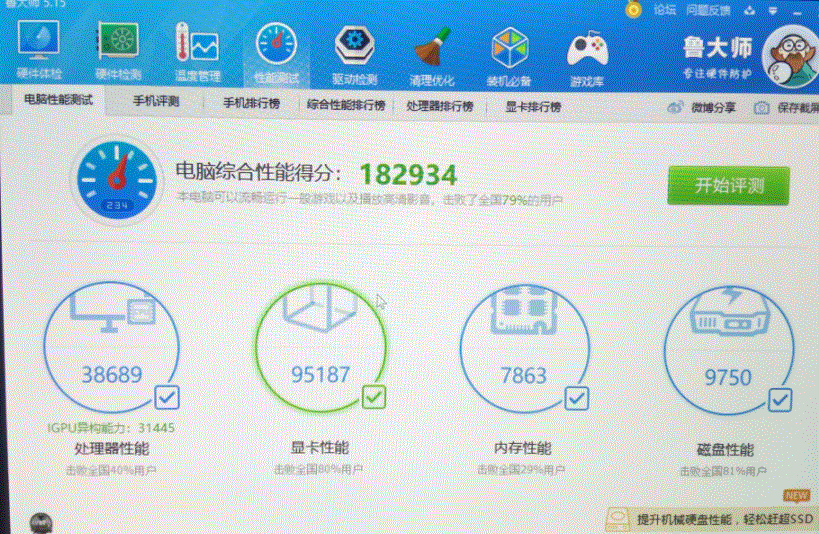
Task: Click the hard disk icon in SSD banner
Action: pyautogui.click(x=618, y=520)
